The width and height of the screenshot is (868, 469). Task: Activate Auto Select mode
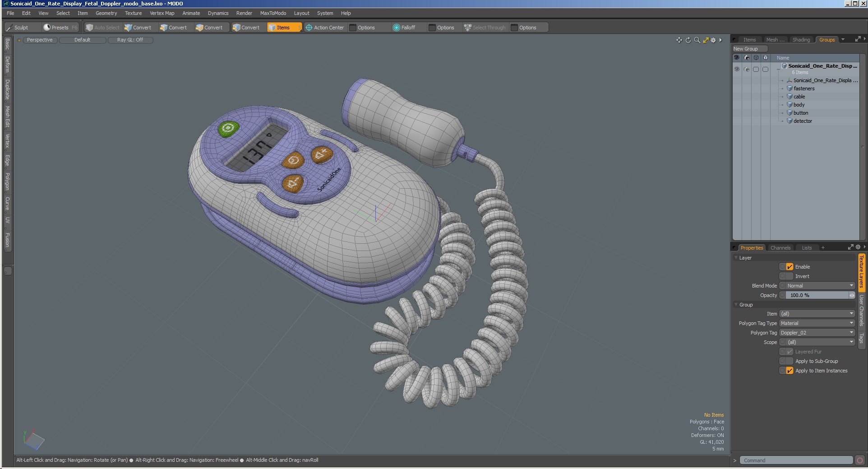click(x=102, y=28)
